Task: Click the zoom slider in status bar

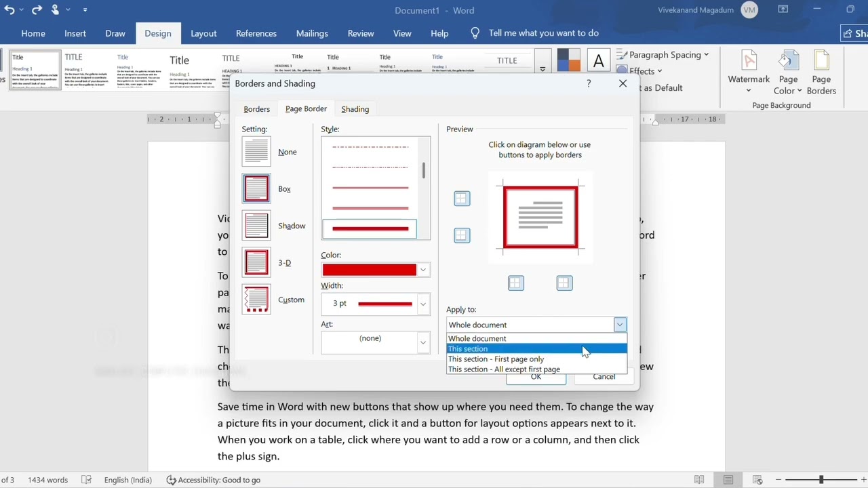Action: (821, 480)
